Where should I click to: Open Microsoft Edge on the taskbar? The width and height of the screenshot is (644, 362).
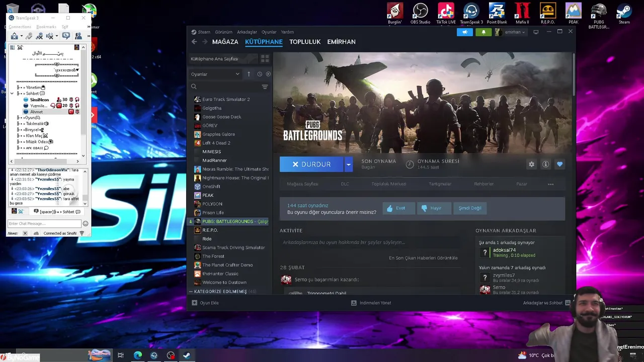click(x=137, y=355)
